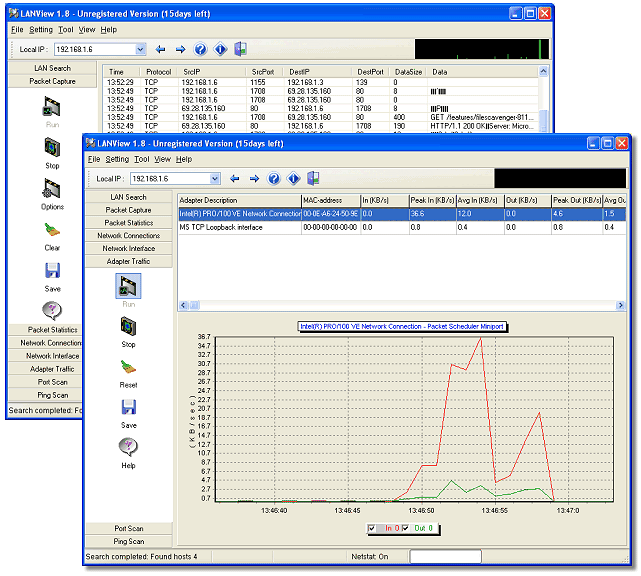Click forward arrow in back window toolbar
641x576 pixels.
coord(180,49)
